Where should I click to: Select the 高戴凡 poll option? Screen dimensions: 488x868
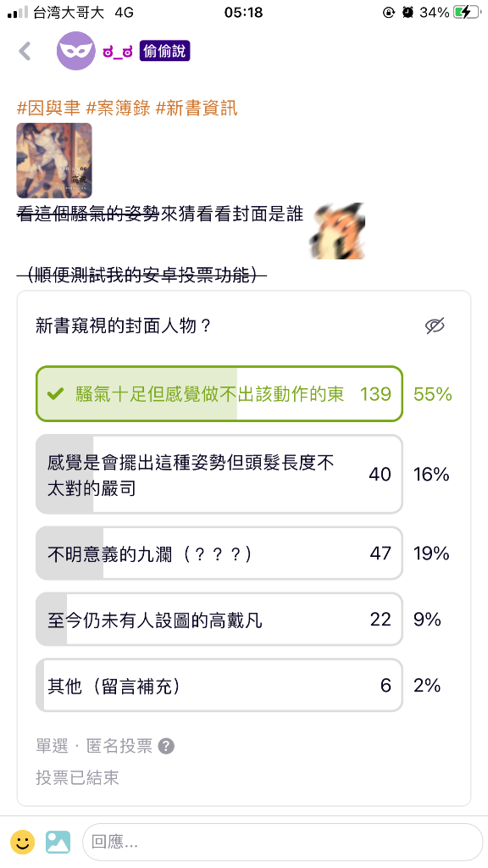[219, 619]
